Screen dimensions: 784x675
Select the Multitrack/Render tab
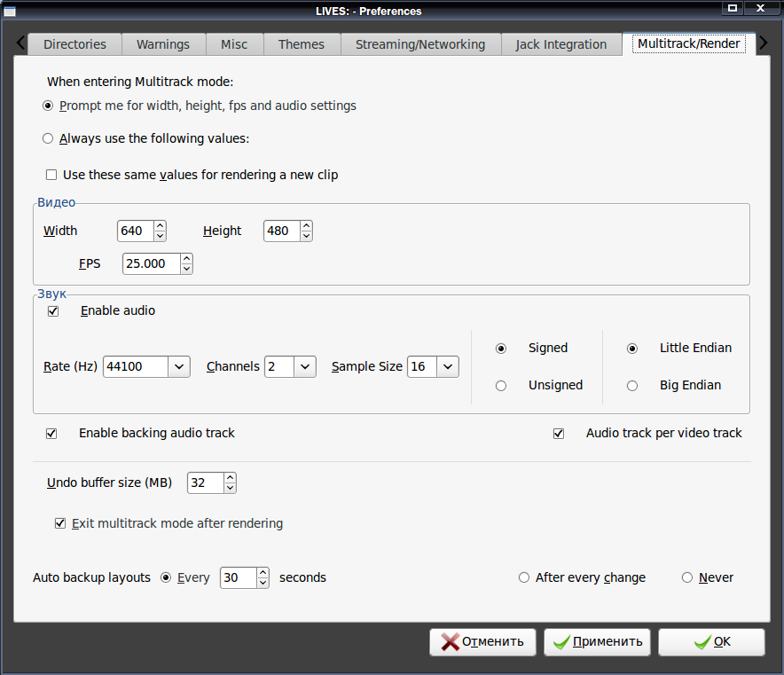689,43
